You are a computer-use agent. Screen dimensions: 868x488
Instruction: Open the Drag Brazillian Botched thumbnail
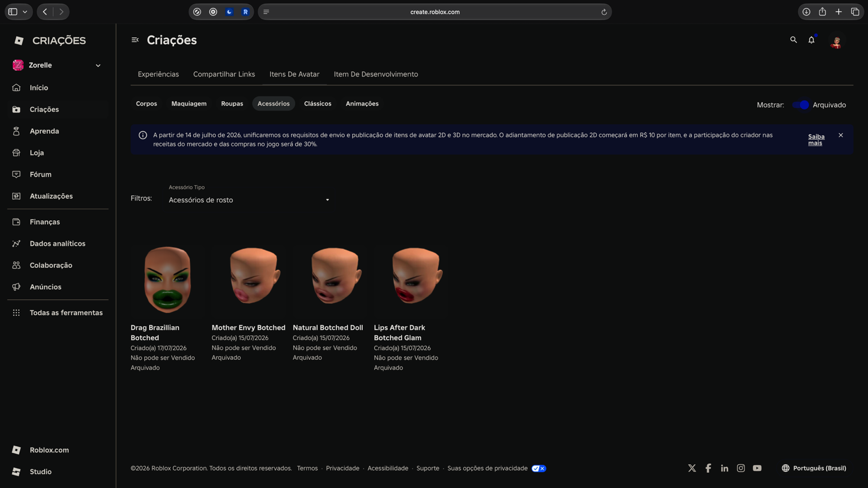[167, 280]
